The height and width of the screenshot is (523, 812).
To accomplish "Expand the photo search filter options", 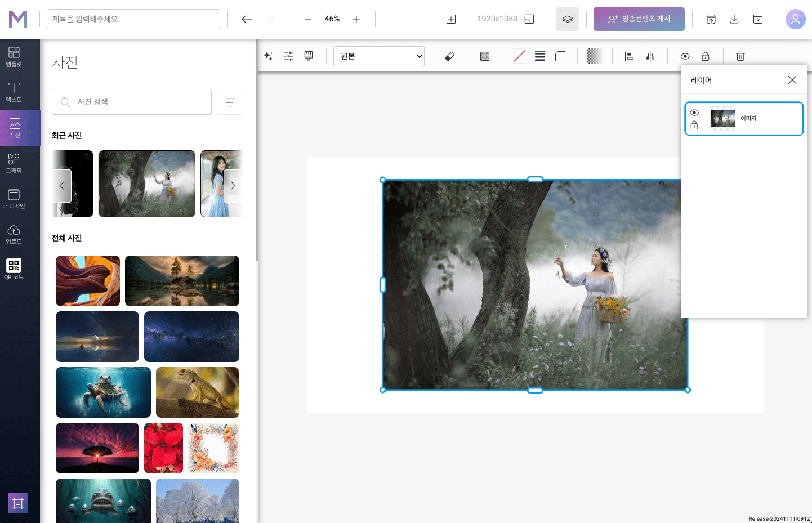I will tap(230, 102).
